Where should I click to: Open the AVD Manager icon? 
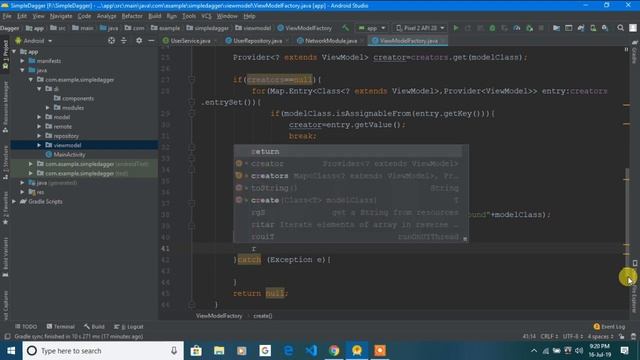pyautogui.click(x=593, y=28)
